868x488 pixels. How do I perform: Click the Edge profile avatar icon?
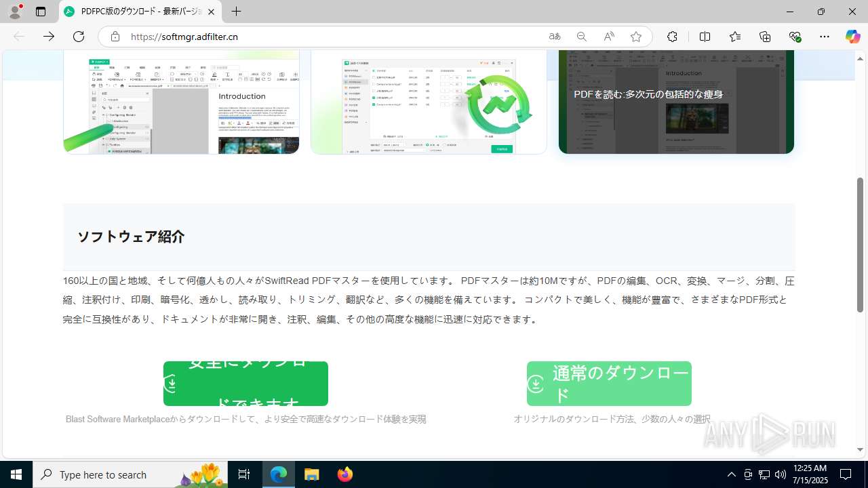15,12
